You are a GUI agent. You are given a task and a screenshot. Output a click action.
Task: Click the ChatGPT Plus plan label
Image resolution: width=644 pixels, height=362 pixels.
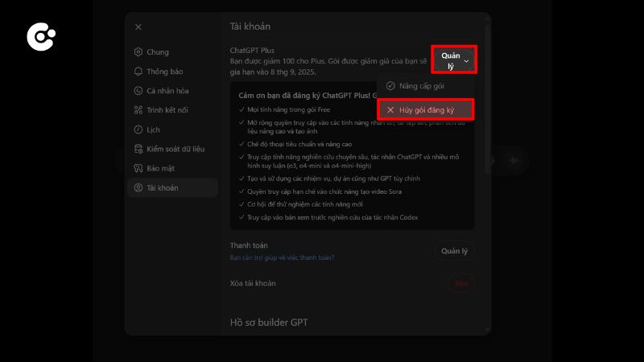[252, 51]
